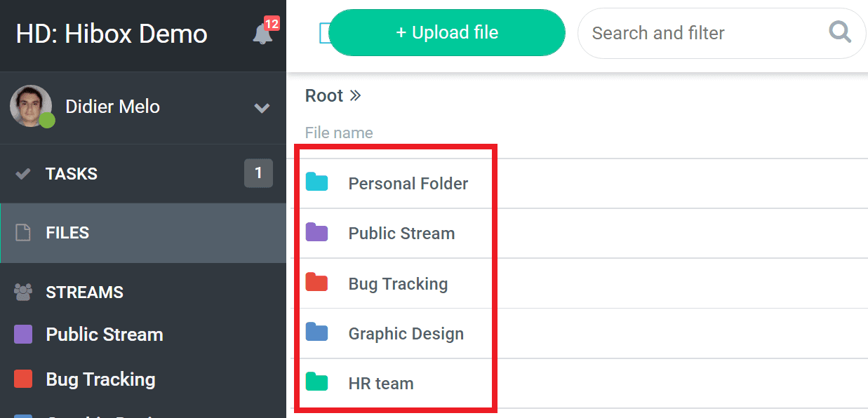Click the Streams people group icon
Viewport: 868px width, 418px height.
23,292
